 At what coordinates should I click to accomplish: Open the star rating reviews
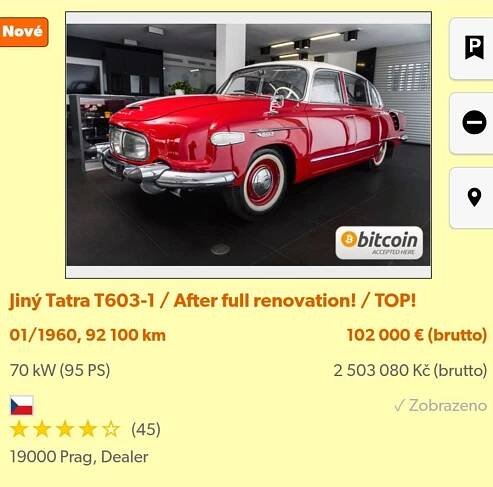click(65, 429)
